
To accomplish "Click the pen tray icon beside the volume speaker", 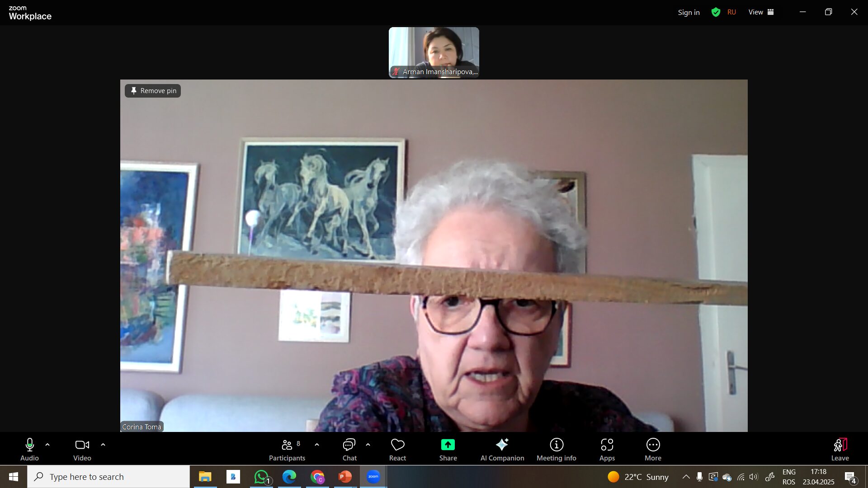I will pos(770,477).
